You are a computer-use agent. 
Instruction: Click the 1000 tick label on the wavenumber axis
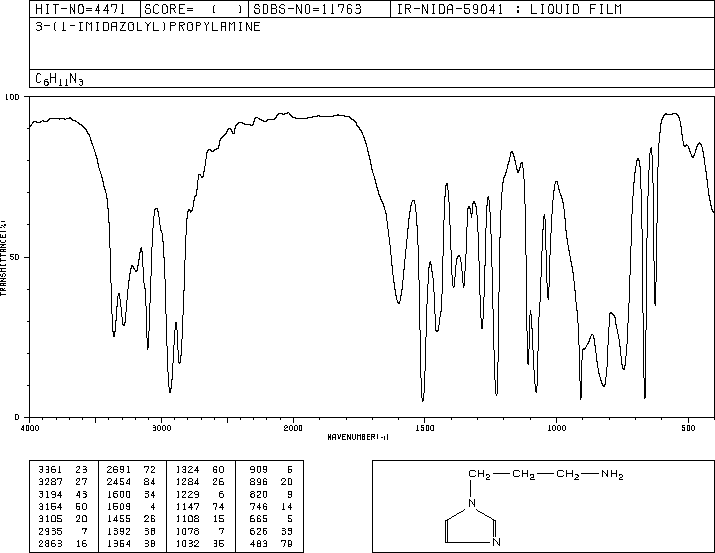[x=556, y=428]
